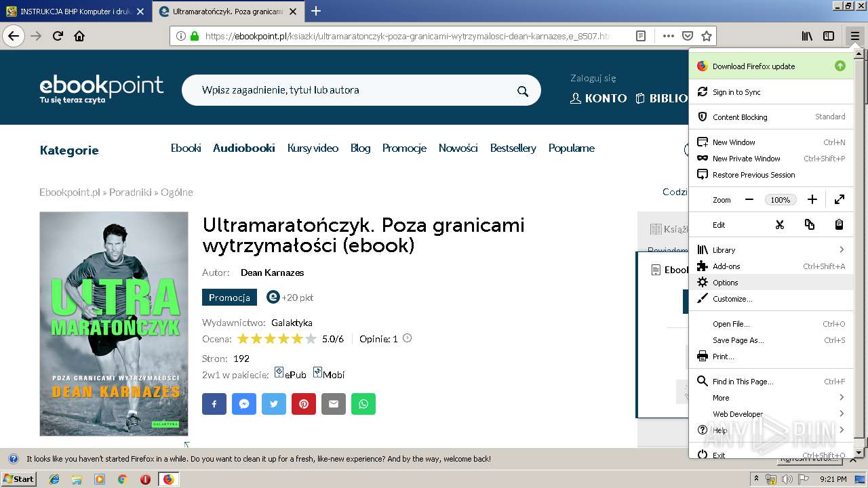Toggle reader view icon in address bar
The width and height of the screenshot is (868, 488).
(x=640, y=36)
